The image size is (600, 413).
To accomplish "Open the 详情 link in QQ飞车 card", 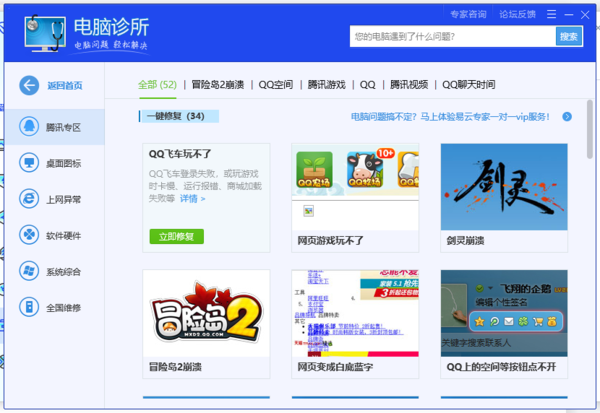I will (x=192, y=198).
